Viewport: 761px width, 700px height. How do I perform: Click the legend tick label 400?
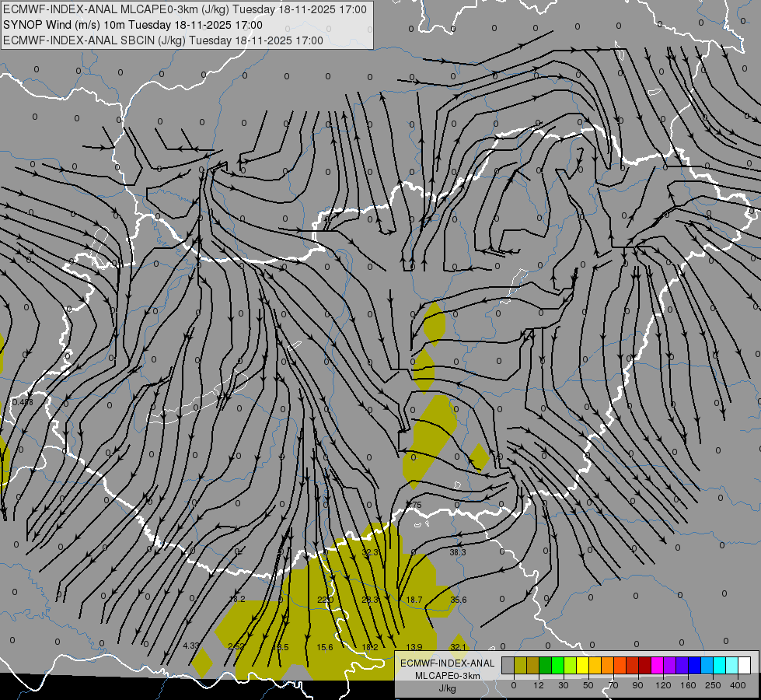coord(738,685)
